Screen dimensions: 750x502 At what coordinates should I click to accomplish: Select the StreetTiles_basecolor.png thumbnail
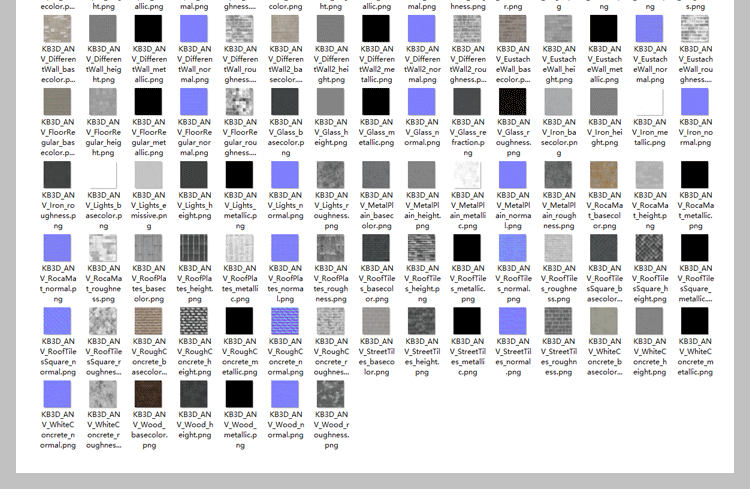point(376,321)
